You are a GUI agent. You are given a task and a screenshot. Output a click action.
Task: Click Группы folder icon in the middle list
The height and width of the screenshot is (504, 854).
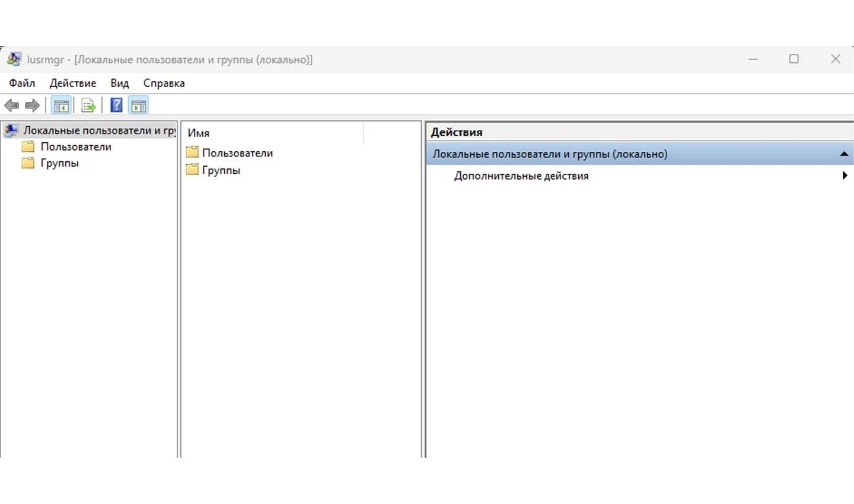pos(192,170)
